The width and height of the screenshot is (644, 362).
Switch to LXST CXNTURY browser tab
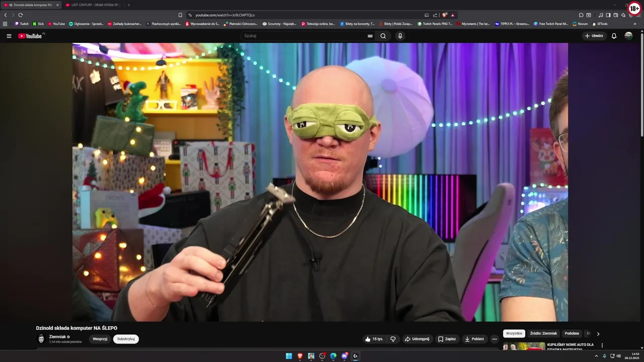point(94,5)
